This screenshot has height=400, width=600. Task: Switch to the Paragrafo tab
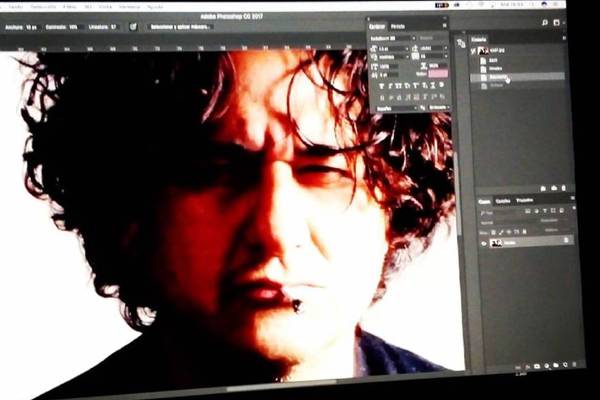[x=399, y=25]
